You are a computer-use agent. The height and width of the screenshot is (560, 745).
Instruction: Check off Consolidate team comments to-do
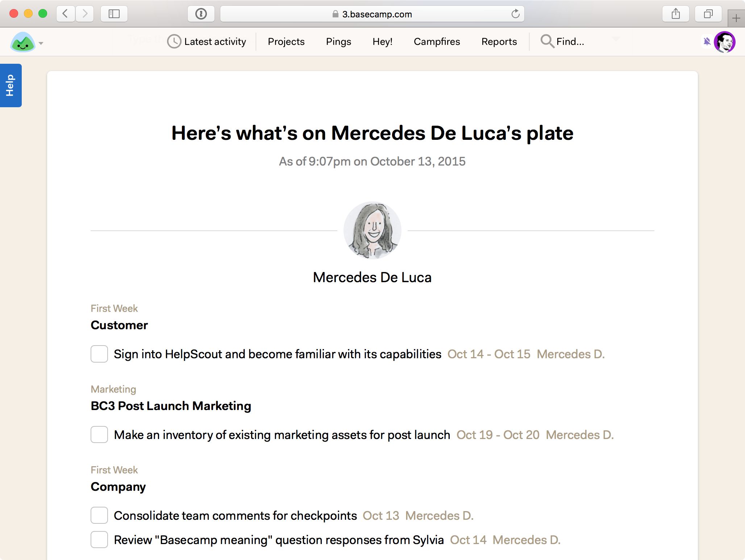point(99,515)
